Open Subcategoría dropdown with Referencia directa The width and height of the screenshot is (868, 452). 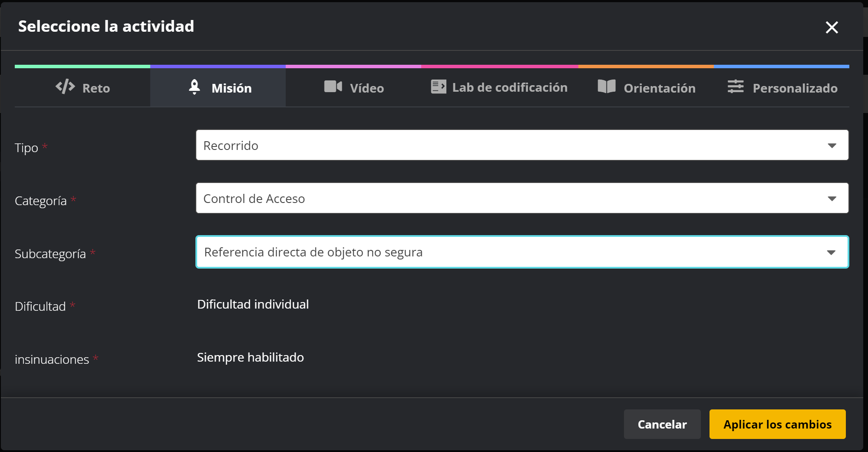click(522, 252)
